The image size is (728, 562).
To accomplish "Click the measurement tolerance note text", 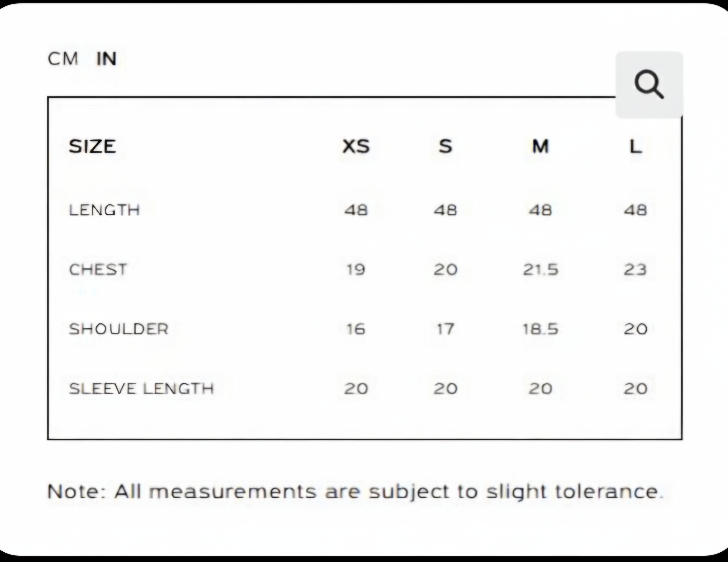I will (355, 492).
